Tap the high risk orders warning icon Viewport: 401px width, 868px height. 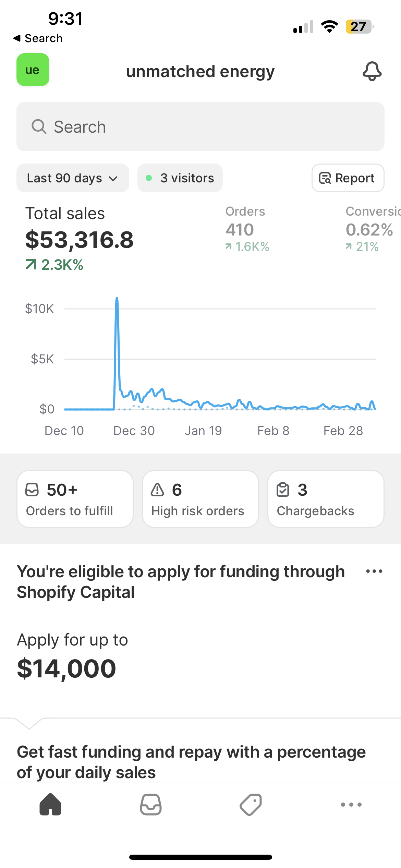point(157,490)
